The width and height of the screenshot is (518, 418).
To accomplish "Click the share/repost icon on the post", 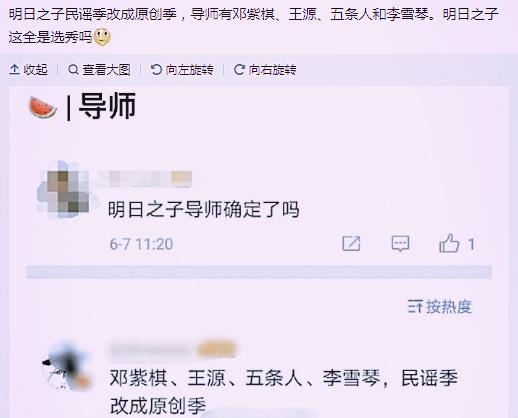I will point(351,244).
